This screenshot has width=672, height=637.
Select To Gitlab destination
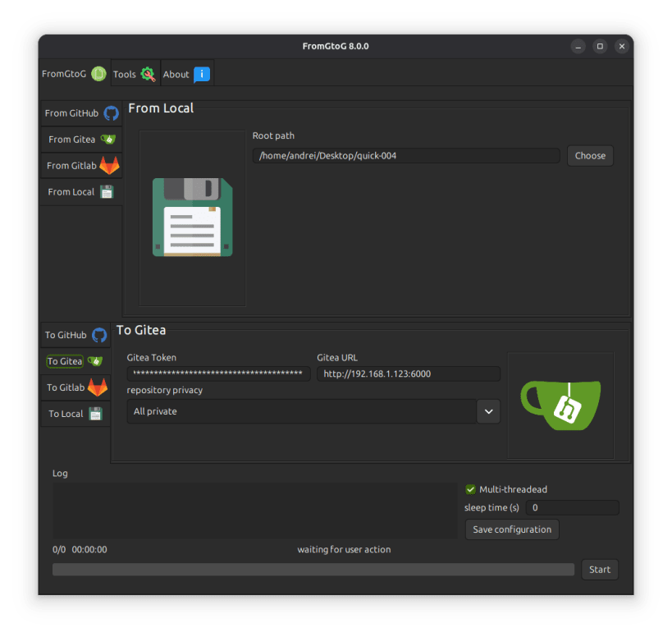click(75, 387)
